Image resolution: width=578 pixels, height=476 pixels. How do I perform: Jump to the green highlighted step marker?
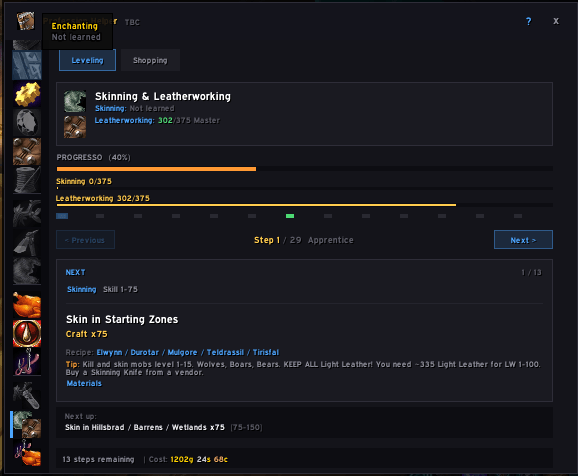pyautogui.click(x=290, y=216)
